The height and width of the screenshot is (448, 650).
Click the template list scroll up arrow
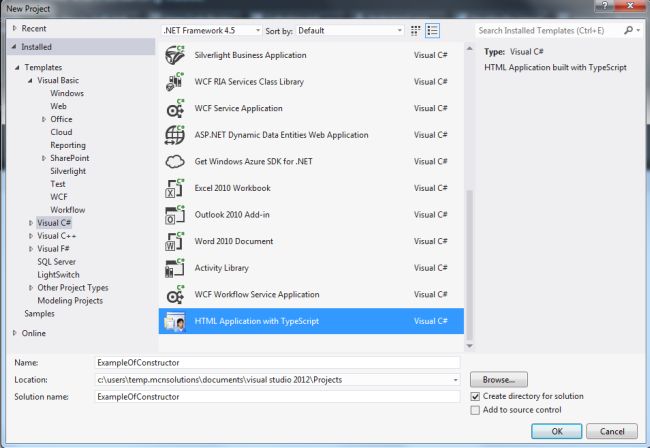tap(469, 48)
